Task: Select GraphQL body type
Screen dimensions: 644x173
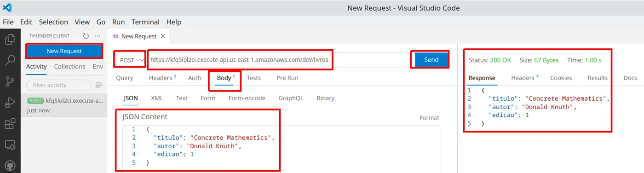Action: coord(291,98)
